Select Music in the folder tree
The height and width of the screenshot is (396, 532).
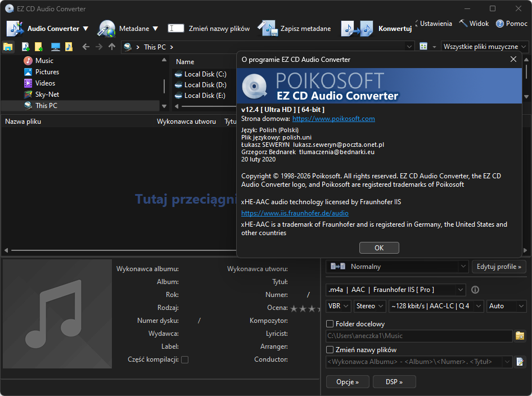pyautogui.click(x=44, y=61)
